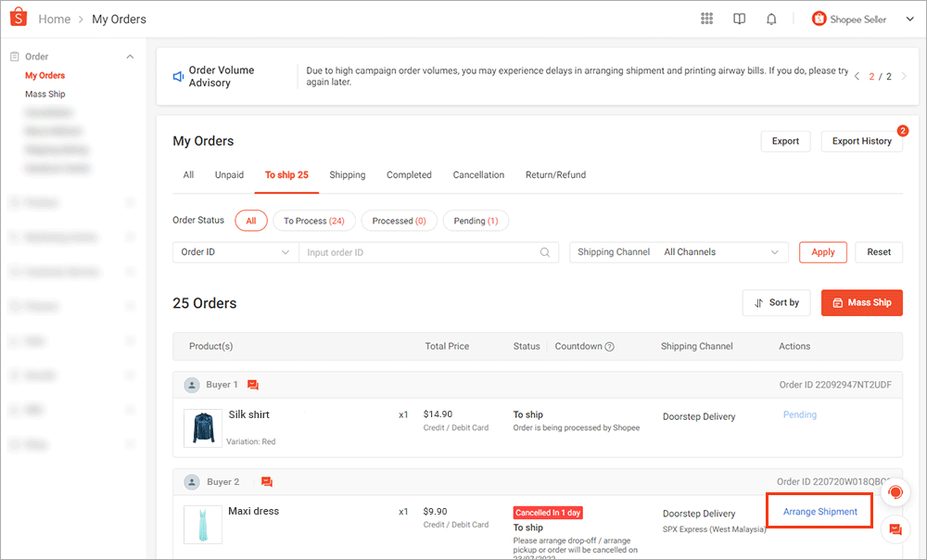Screen dimensions: 927x560
Task: Check notifications via the bell icon
Action: (770, 19)
